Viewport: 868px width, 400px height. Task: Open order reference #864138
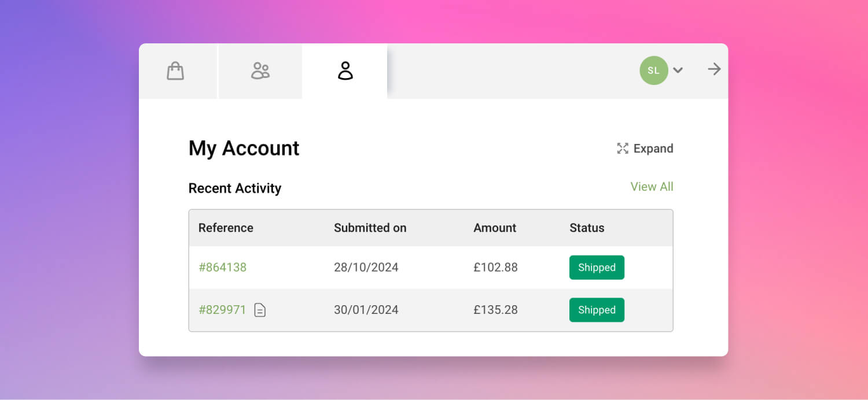pyautogui.click(x=223, y=268)
